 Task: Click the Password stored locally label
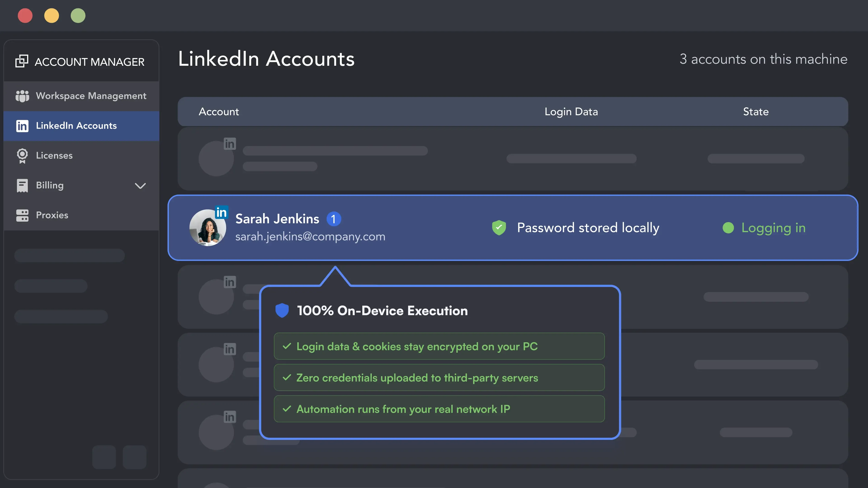(588, 228)
